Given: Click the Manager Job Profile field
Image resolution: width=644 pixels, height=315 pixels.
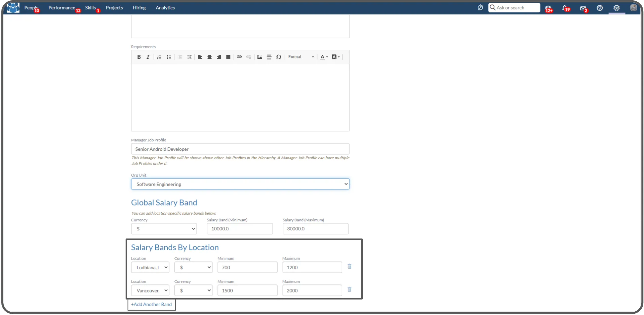Looking at the screenshot, I should tap(240, 149).
